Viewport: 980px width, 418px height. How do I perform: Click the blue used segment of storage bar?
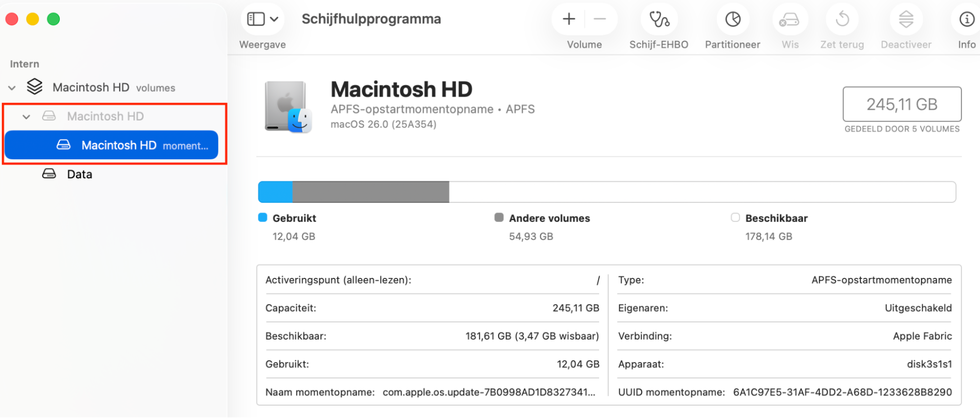[x=275, y=192]
